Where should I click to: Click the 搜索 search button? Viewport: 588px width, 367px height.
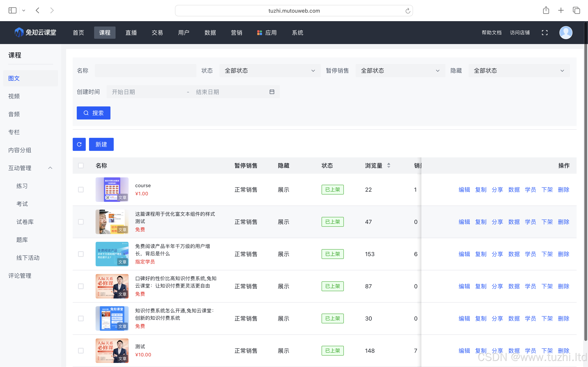coord(94,113)
